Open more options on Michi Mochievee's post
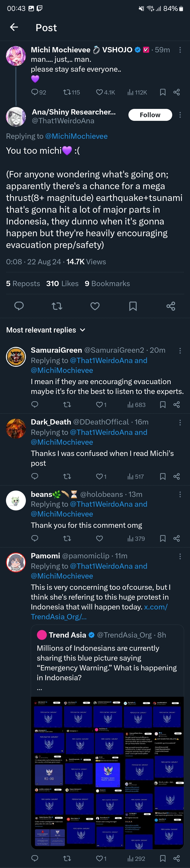This screenshot has height=868, width=190. click(x=180, y=50)
